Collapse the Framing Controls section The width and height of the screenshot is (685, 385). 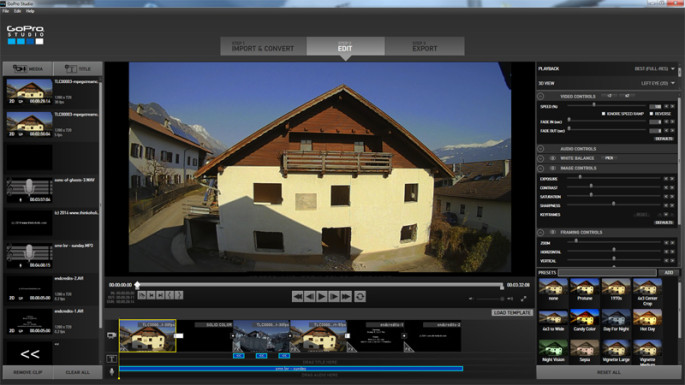pos(541,232)
